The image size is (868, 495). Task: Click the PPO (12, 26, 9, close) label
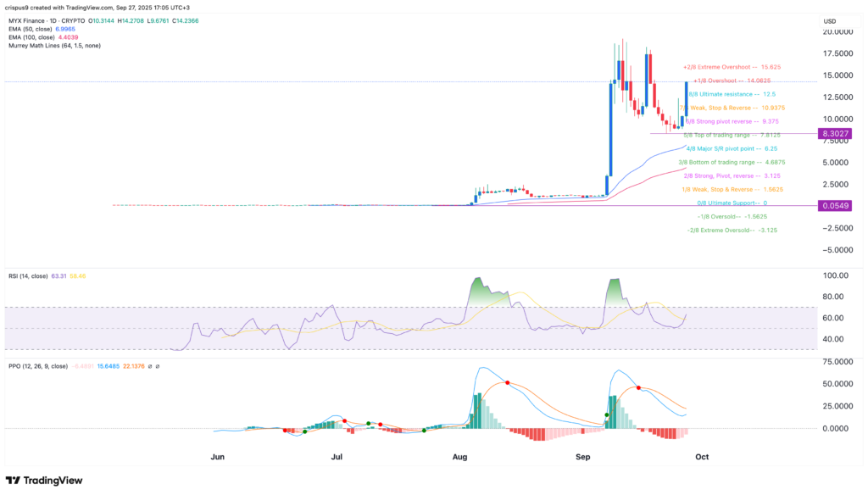click(x=38, y=366)
